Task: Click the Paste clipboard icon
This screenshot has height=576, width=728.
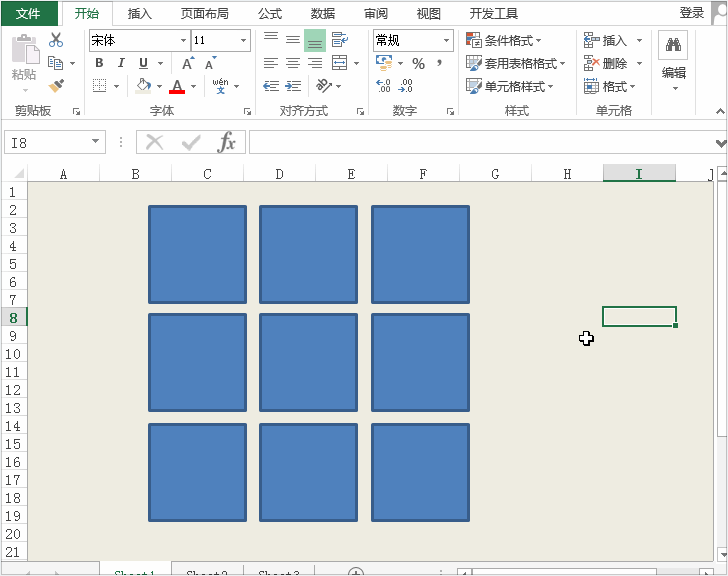Action: click(24, 49)
